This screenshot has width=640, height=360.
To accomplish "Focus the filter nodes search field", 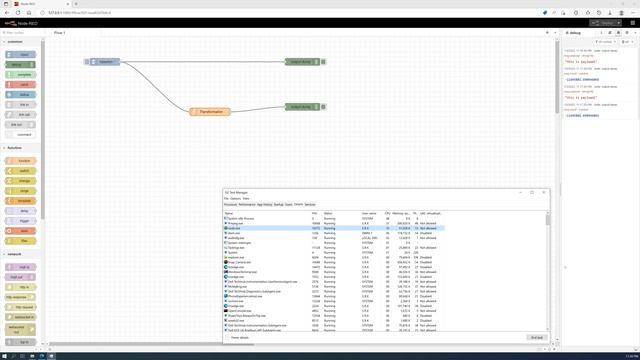I will pos(20,33).
